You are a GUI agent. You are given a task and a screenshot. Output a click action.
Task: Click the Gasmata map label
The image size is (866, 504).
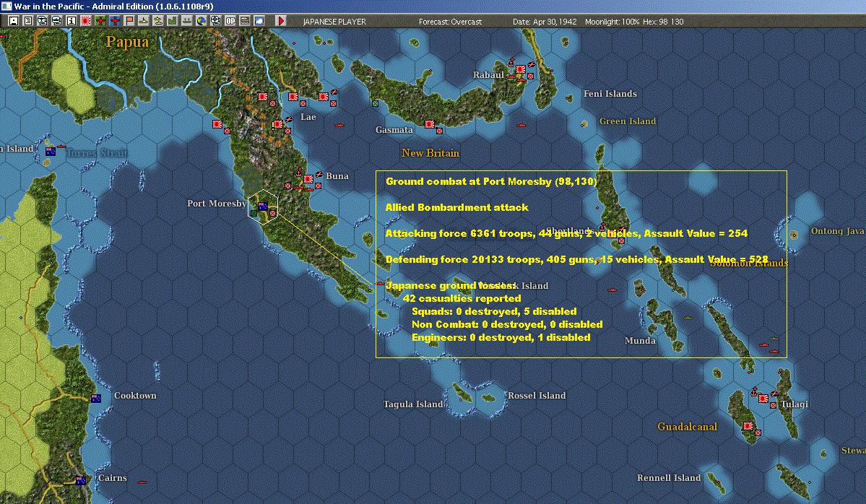tap(394, 130)
